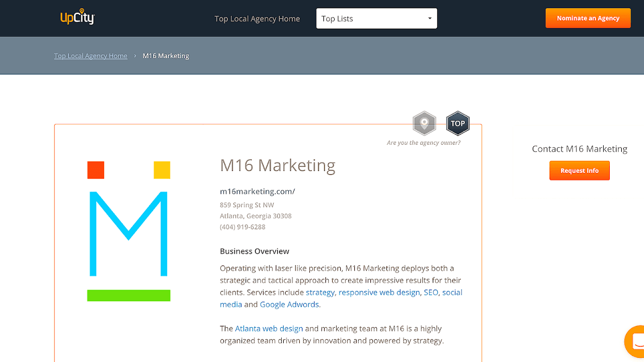Viewport: 644px width, 362px height.
Task: Expand Top Lists via its chevron arrow
Action: click(x=430, y=18)
